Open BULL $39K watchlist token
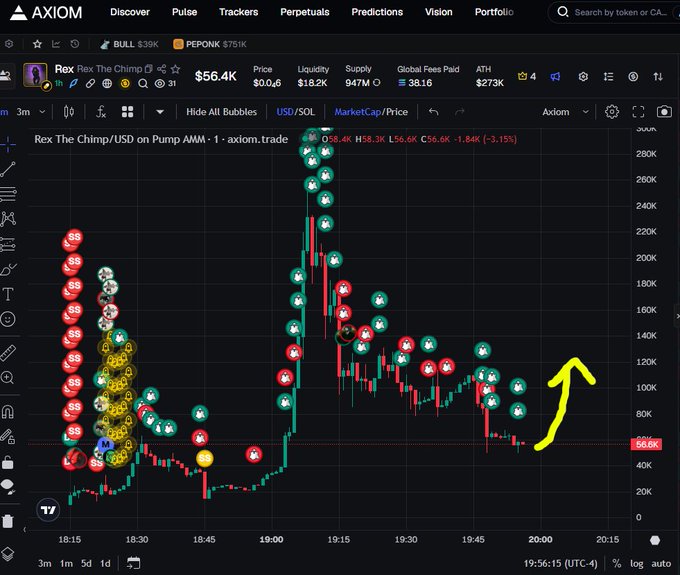This screenshot has width=680, height=575. (x=129, y=44)
